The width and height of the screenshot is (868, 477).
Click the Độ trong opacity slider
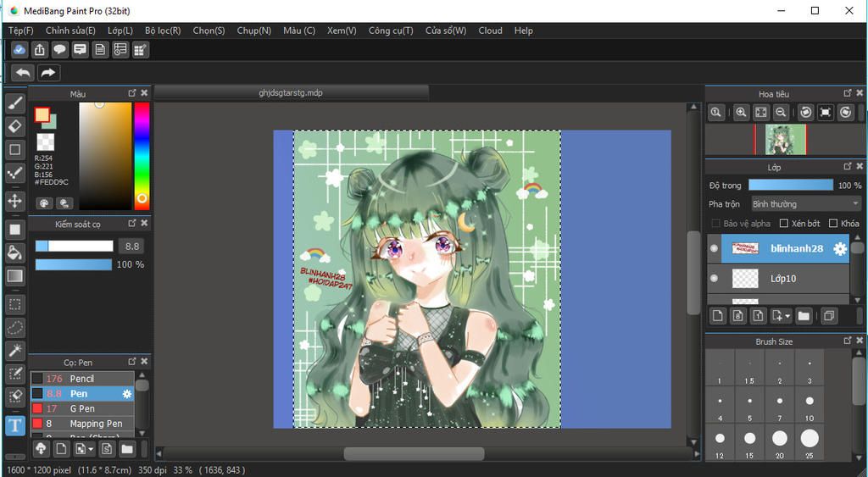[x=791, y=186]
